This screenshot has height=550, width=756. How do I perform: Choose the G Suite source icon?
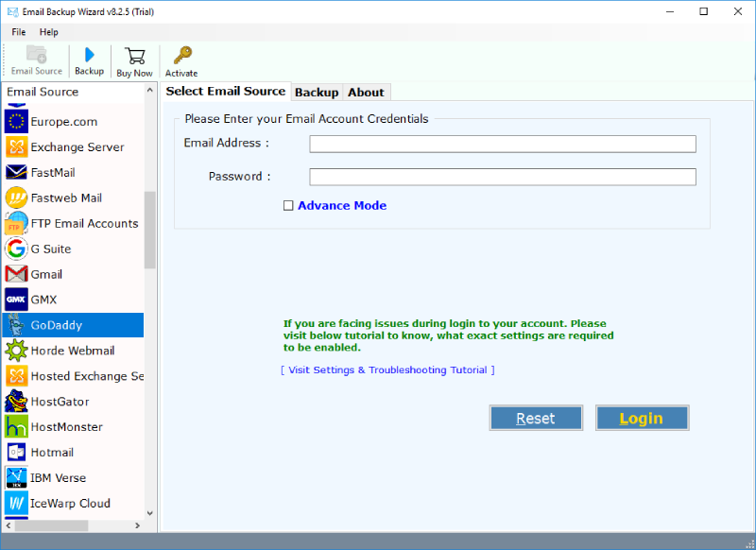tap(16, 249)
